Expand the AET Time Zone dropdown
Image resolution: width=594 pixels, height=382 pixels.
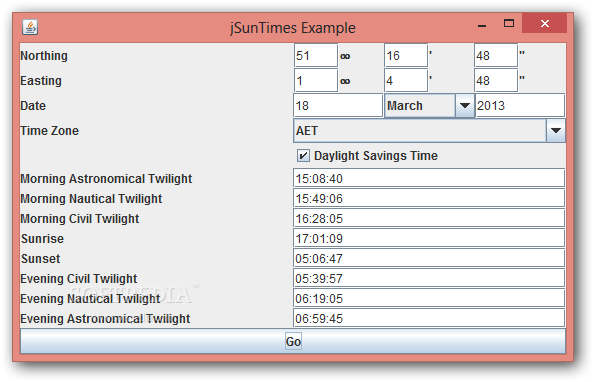(x=556, y=131)
